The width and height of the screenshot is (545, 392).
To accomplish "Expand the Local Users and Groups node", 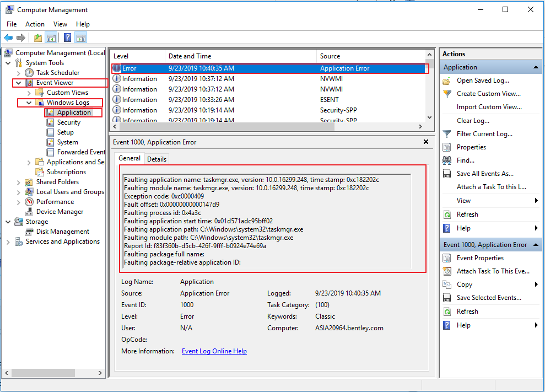I will [x=18, y=192].
